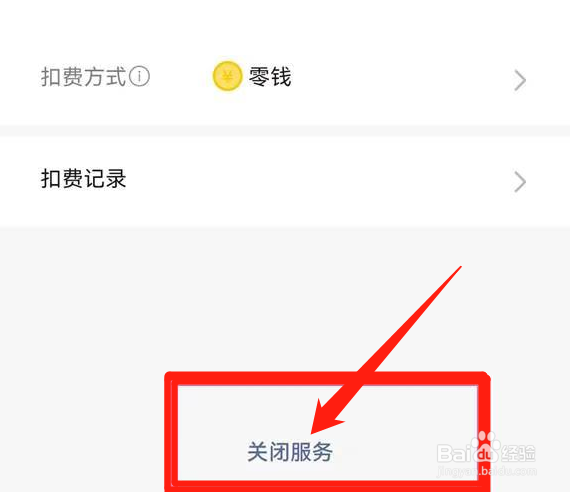Click the "Bai" letters of Baidu logo
The height and width of the screenshot is (492, 570).
pyautogui.click(x=454, y=453)
